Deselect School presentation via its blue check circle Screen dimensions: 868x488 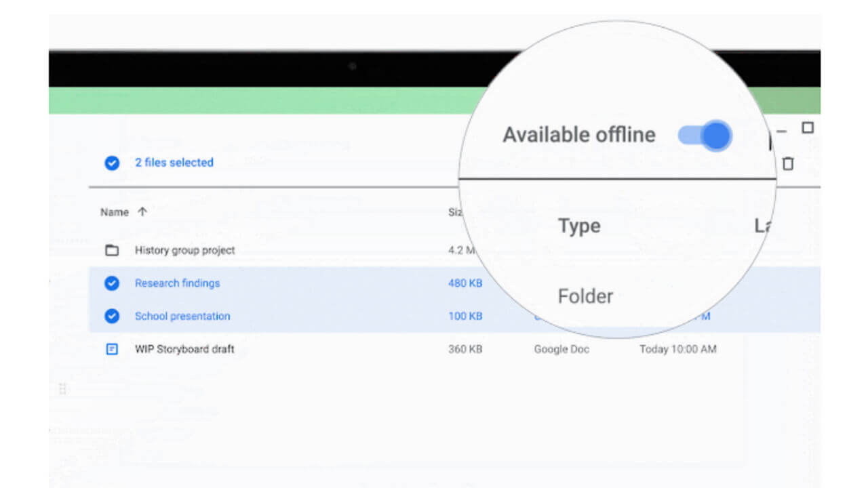pos(112,316)
